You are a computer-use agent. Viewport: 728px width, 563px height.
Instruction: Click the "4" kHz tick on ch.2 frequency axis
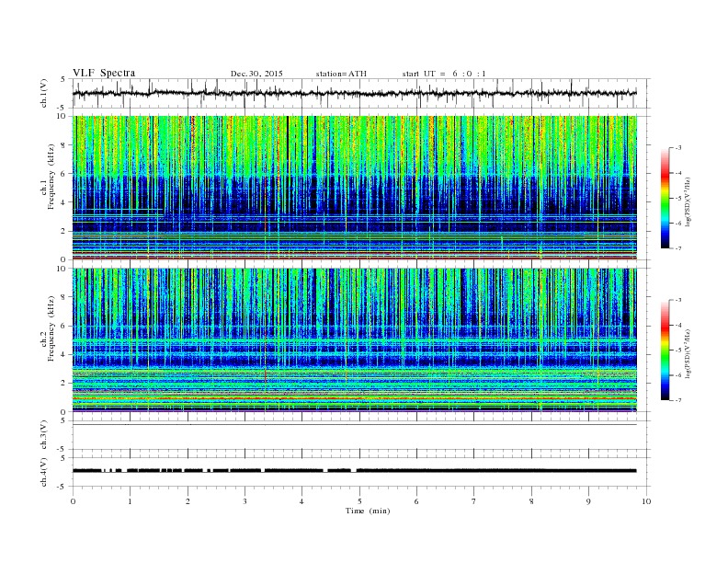click(x=64, y=355)
